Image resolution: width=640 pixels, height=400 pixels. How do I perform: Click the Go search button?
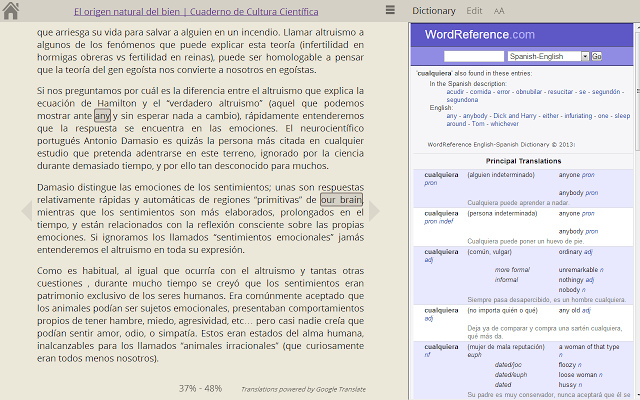596,56
